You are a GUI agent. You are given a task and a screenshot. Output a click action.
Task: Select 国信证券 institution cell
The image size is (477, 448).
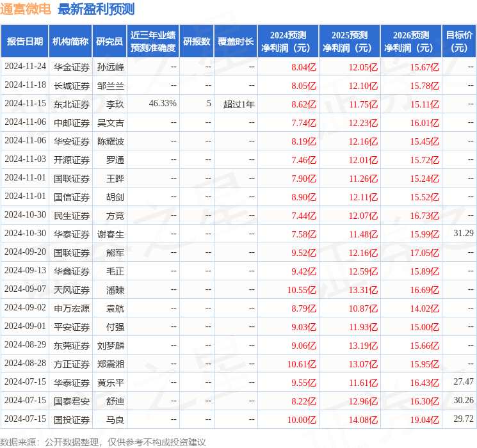[x=72, y=197]
